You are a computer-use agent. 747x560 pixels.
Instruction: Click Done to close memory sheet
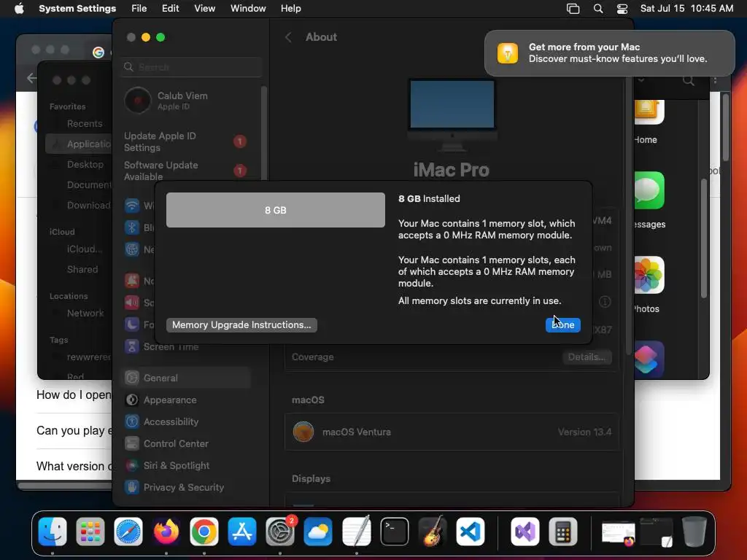point(562,324)
